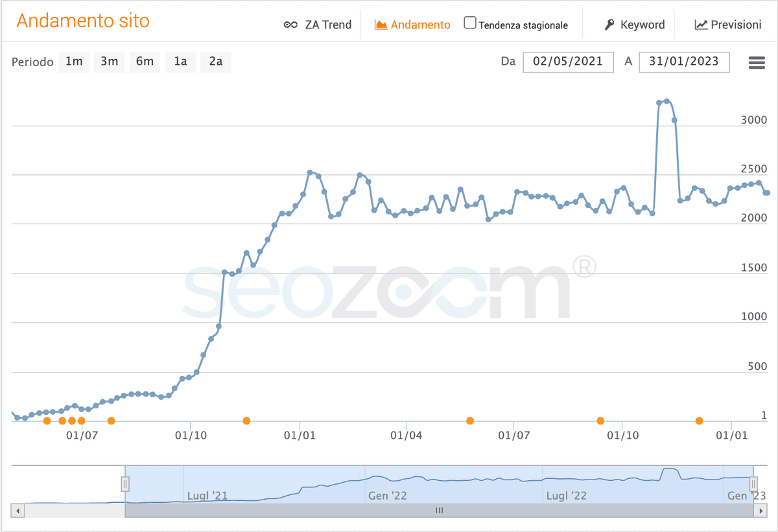Open the chart hamburger export menu
This screenshot has width=778, height=532.
[757, 62]
